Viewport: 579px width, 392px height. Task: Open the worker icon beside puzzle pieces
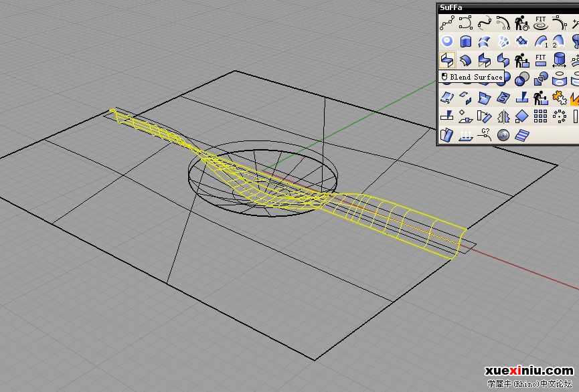540,98
